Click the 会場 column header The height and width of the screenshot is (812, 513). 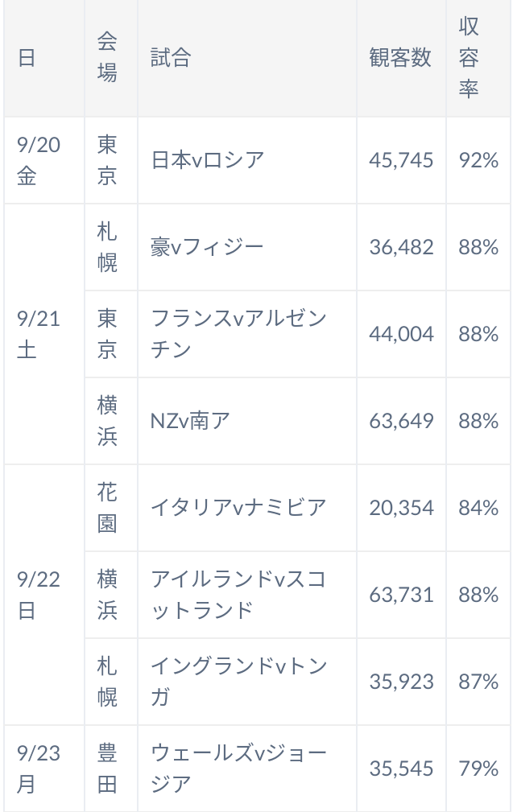pyautogui.click(x=111, y=57)
